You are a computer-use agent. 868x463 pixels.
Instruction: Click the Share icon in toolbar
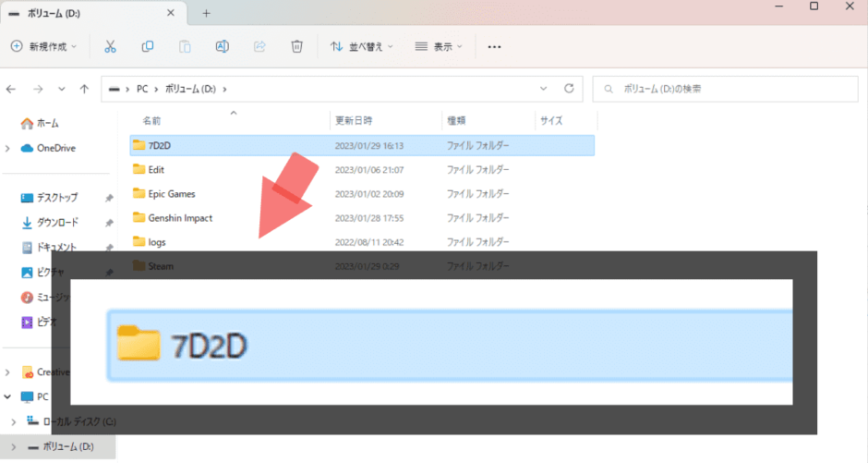click(259, 46)
